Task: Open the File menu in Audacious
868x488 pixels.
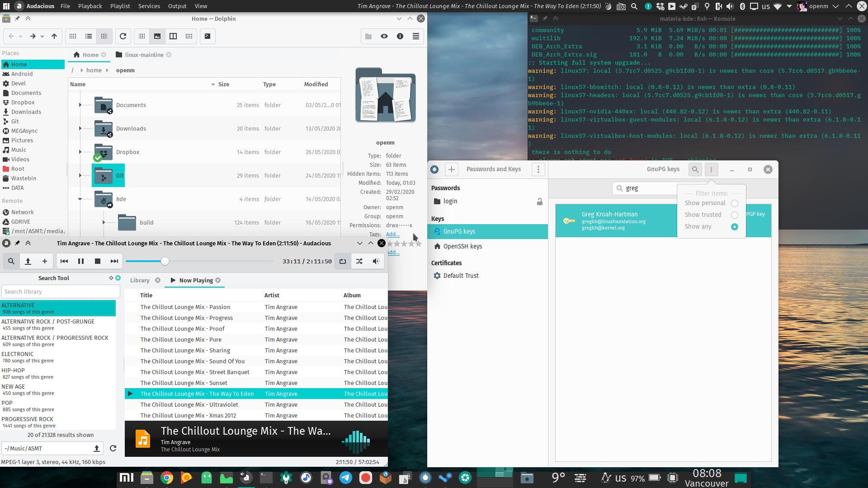Action: (65, 6)
